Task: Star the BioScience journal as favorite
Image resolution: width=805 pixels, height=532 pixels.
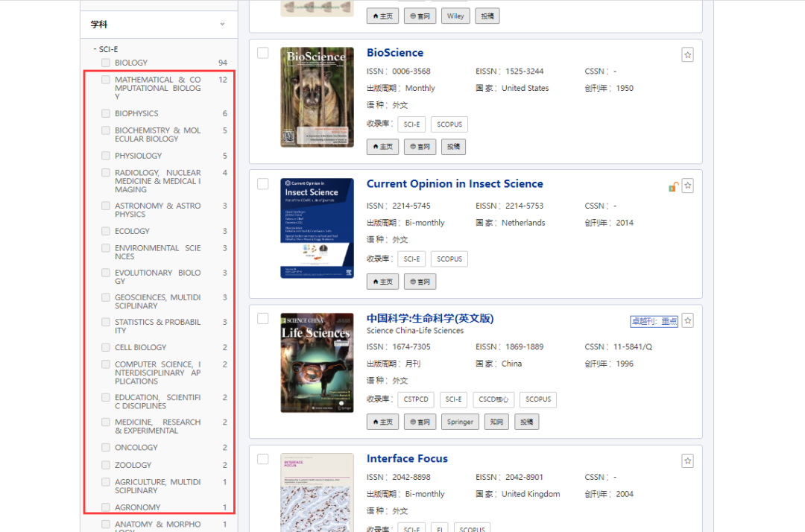Action: [x=687, y=54]
